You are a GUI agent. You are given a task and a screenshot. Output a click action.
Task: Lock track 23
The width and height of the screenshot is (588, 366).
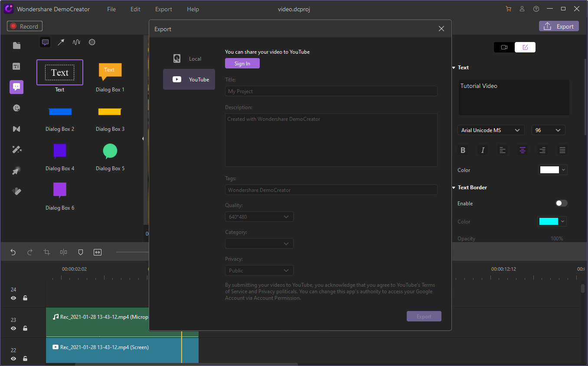[x=25, y=328]
